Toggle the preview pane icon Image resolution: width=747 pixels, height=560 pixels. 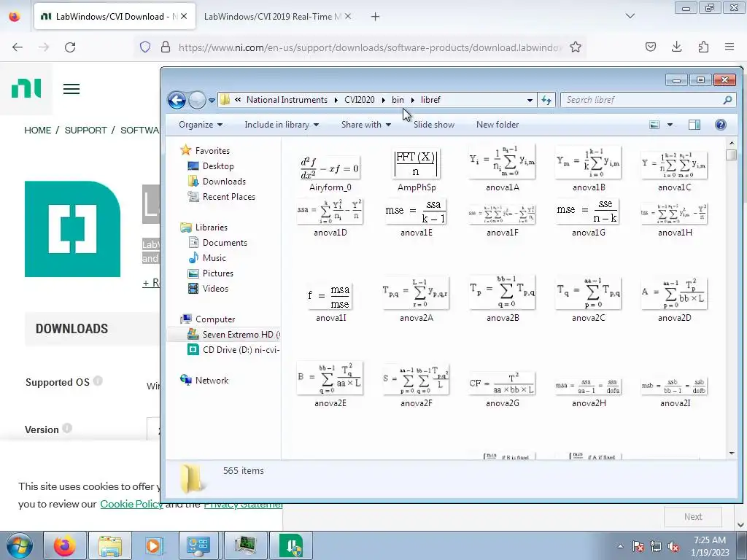pyautogui.click(x=694, y=125)
